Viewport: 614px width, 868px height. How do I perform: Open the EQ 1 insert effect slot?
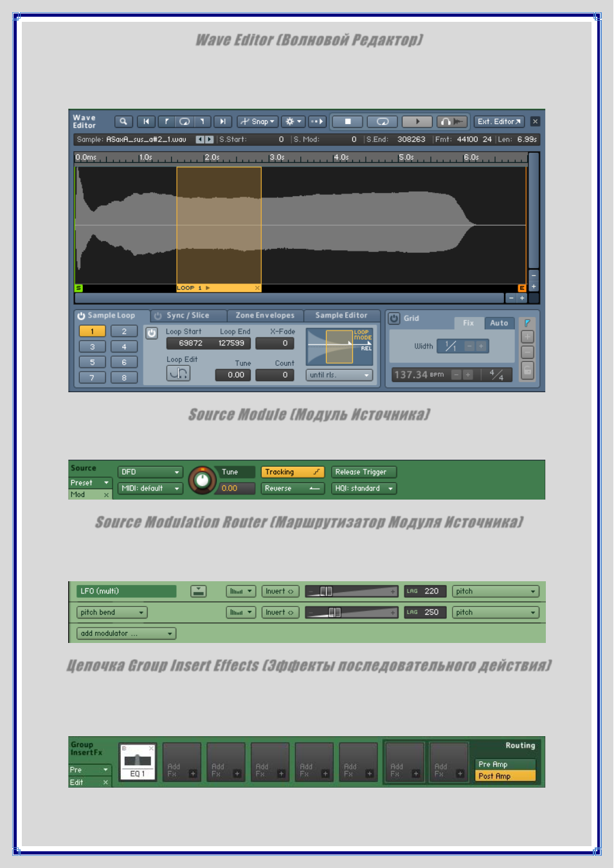(138, 762)
